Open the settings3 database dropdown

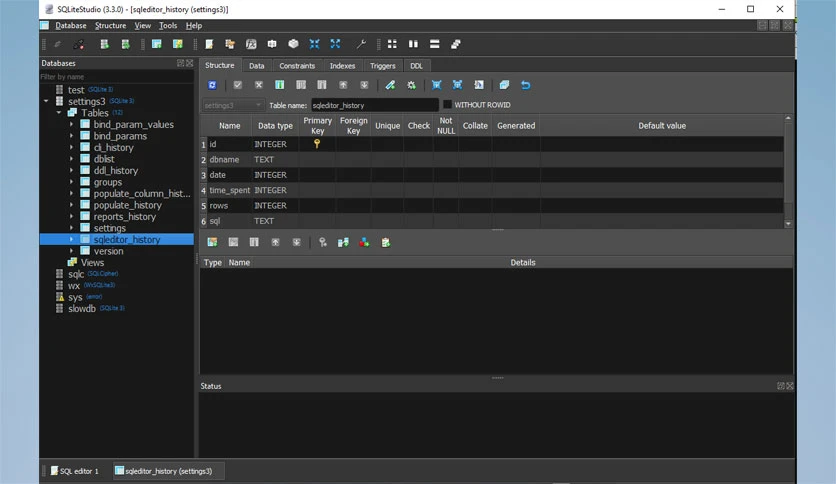tap(233, 105)
